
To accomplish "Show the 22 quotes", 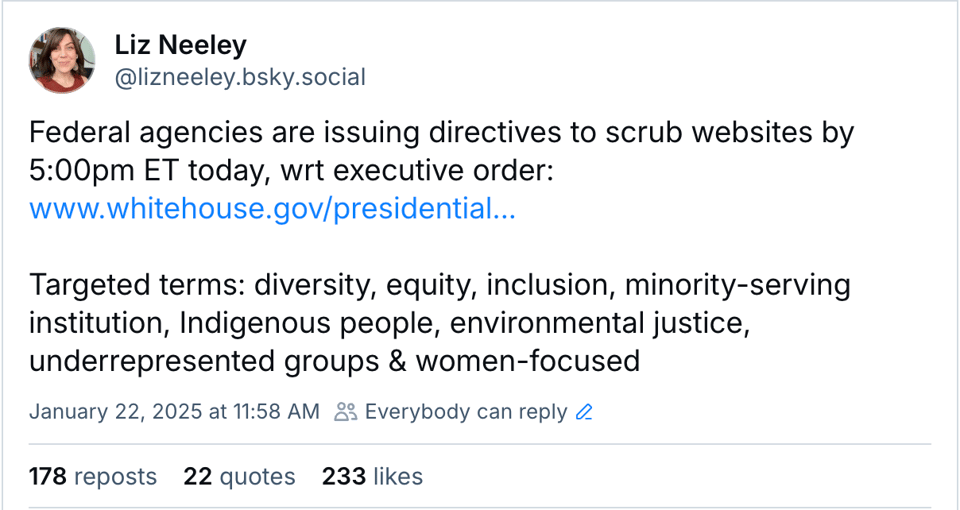I will pos(239,477).
